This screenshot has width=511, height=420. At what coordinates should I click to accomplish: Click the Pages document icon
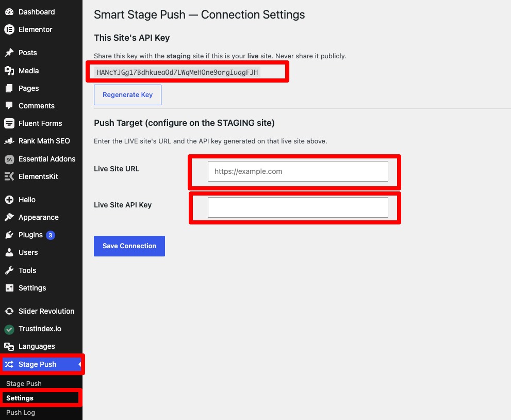click(x=9, y=88)
